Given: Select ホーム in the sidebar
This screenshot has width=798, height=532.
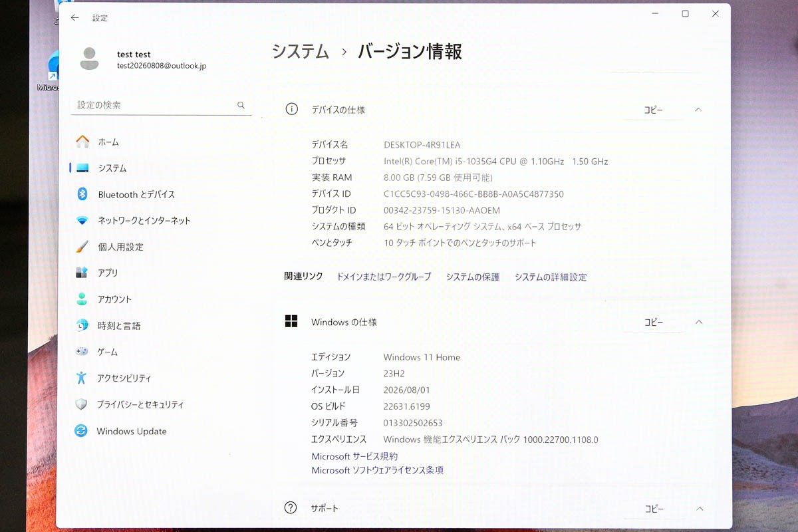Looking at the screenshot, I should 108,142.
